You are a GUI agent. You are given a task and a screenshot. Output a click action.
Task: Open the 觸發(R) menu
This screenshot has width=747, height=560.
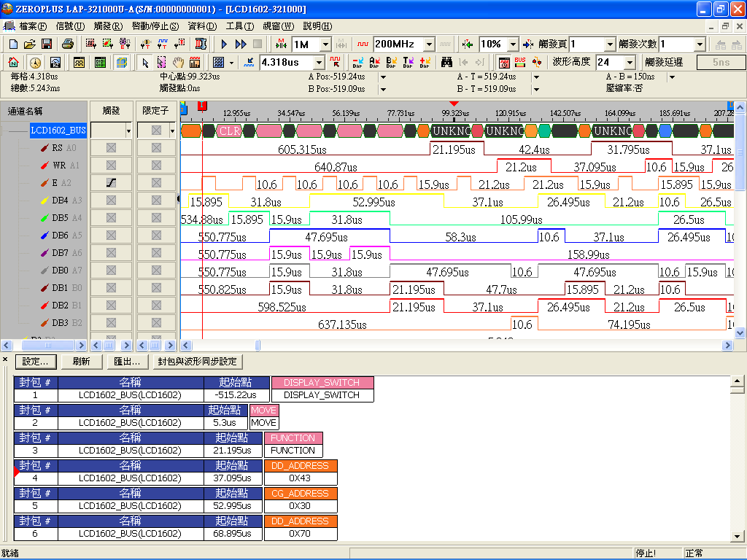click(x=108, y=26)
